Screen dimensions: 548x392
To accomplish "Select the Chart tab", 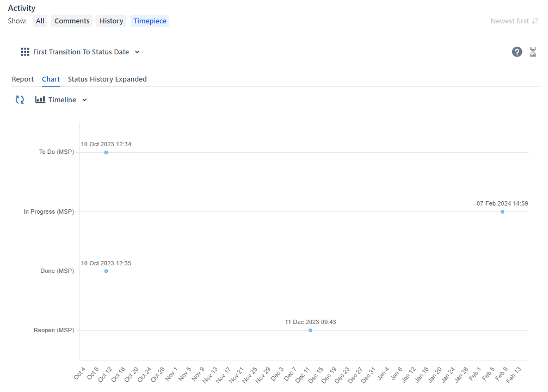I will 51,79.
